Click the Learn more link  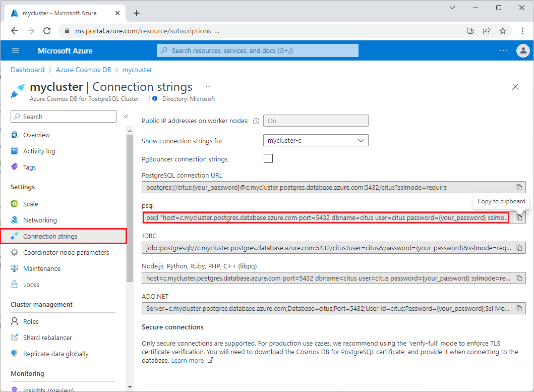[188, 360]
